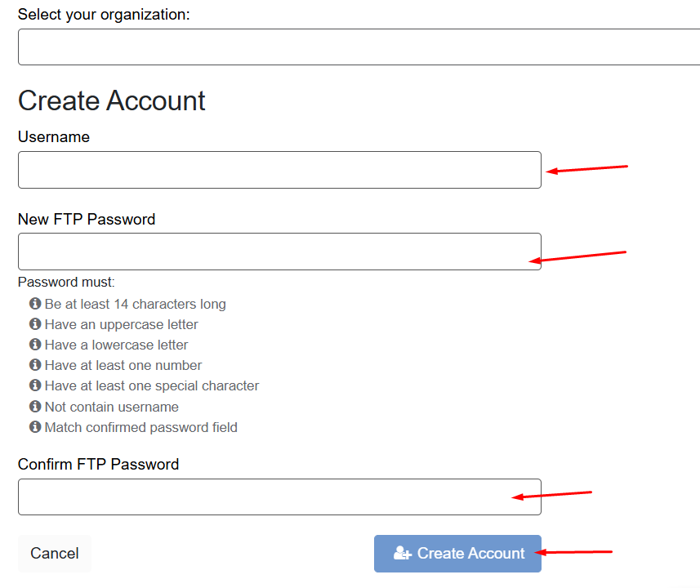This screenshot has width=700, height=588.
Task: Click the New FTP Password label
Action: click(87, 219)
